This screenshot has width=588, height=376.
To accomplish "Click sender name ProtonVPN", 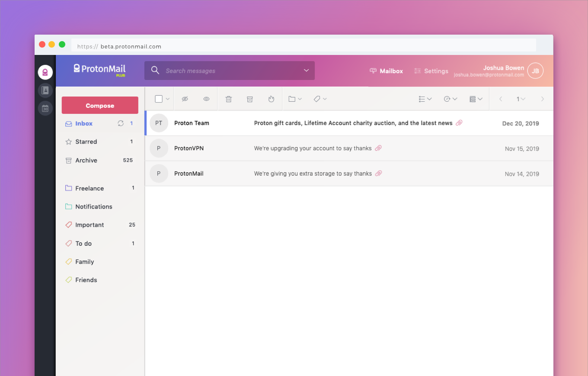I will point(189,148).
